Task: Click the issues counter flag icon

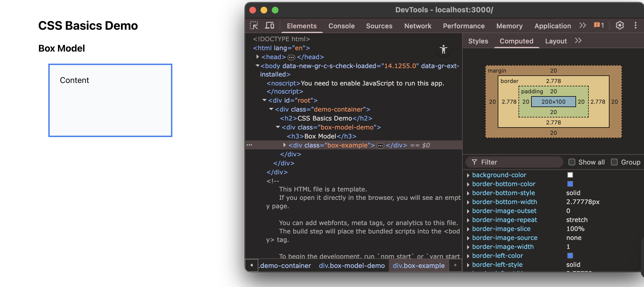Action: pyautogui.click(x=599, y=26)
